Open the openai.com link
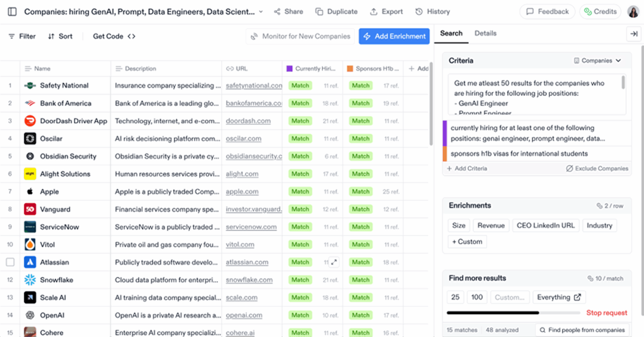Screen dimensions: 644x337 [x=244, y=316]
